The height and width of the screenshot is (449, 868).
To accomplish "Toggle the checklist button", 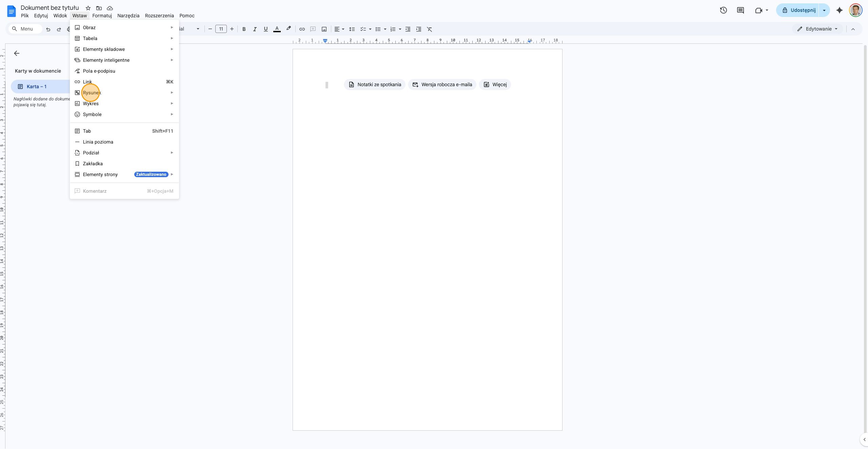I will [x=363, y=29].
